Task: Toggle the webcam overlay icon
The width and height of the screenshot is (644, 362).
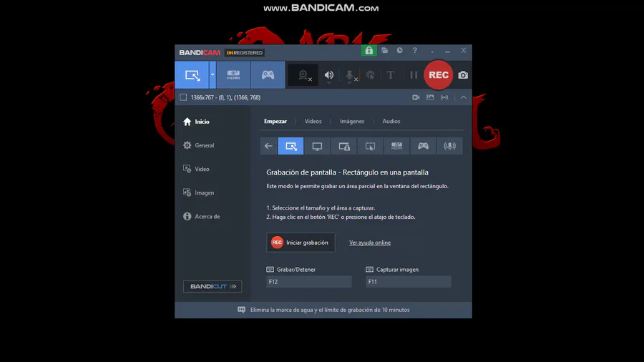Action: pos(303,75)
